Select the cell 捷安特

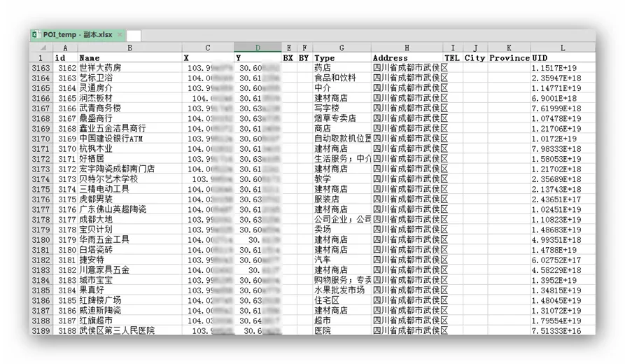click(130, 260)
